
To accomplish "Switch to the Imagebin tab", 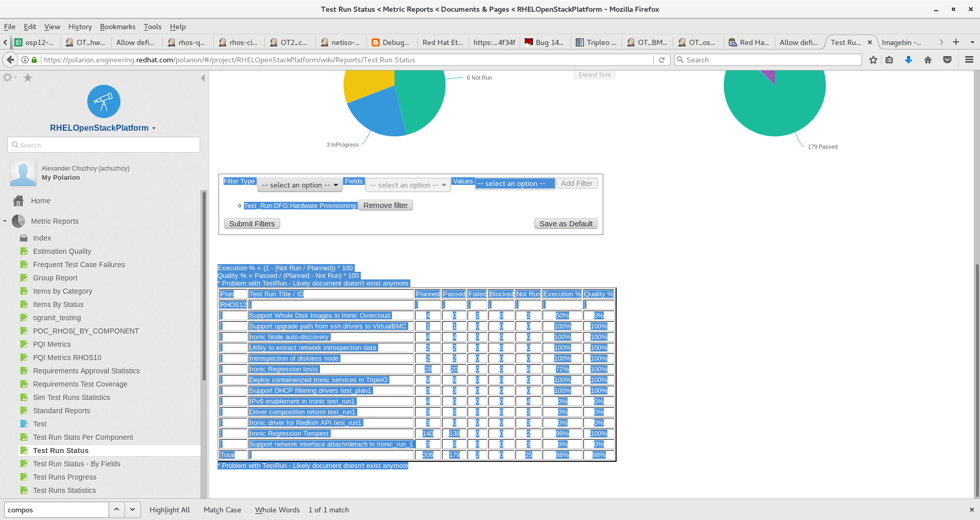I will click(x=902, y=42).
